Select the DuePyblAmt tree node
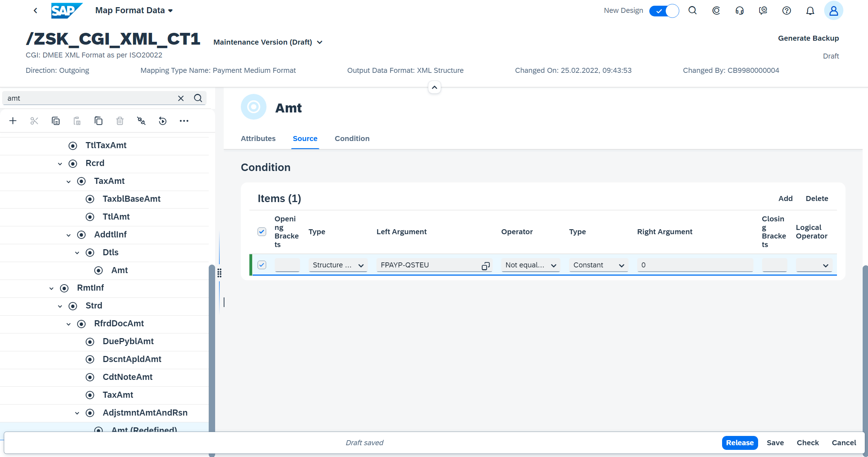Screen dimensions: 868x457 [128, 342]
